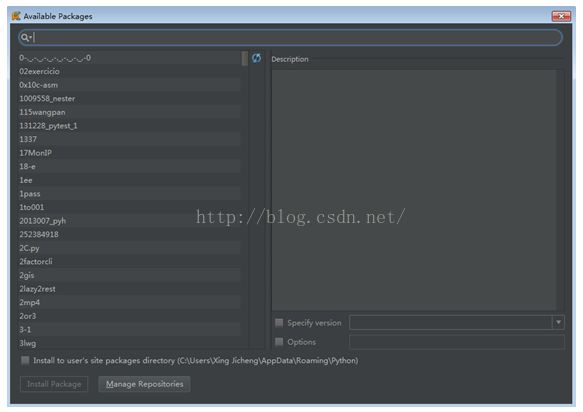
Task: Select the 3-1 package
Action: [129, 329]
